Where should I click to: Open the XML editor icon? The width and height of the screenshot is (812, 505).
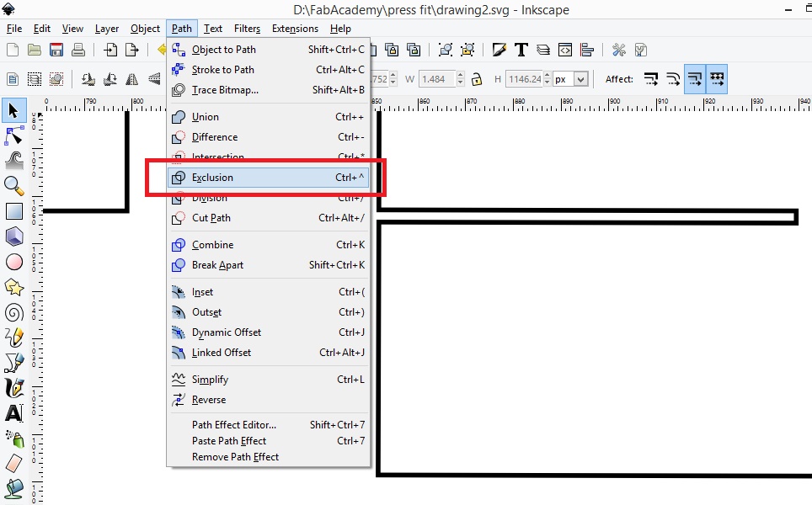tap(565, 50)
